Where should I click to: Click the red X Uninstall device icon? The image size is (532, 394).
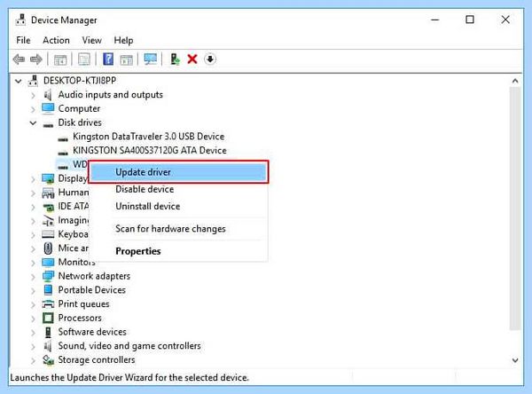tap(192, 59)
